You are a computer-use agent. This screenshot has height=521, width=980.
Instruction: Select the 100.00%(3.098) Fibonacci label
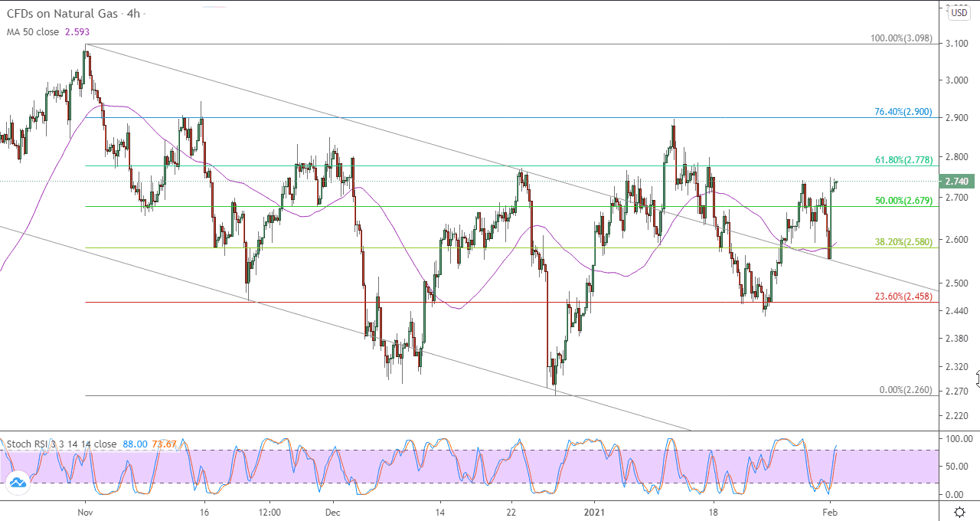coord(901,38)
